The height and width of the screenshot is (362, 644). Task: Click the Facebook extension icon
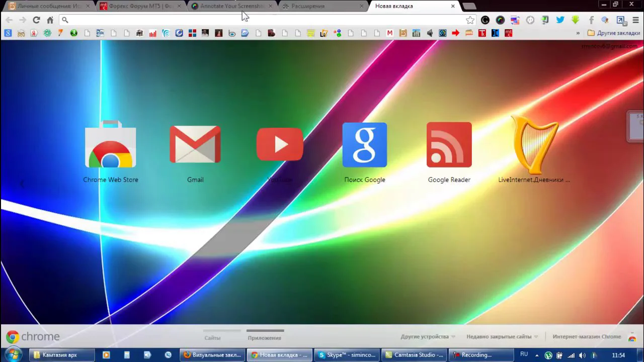click(x=591, y=20)
